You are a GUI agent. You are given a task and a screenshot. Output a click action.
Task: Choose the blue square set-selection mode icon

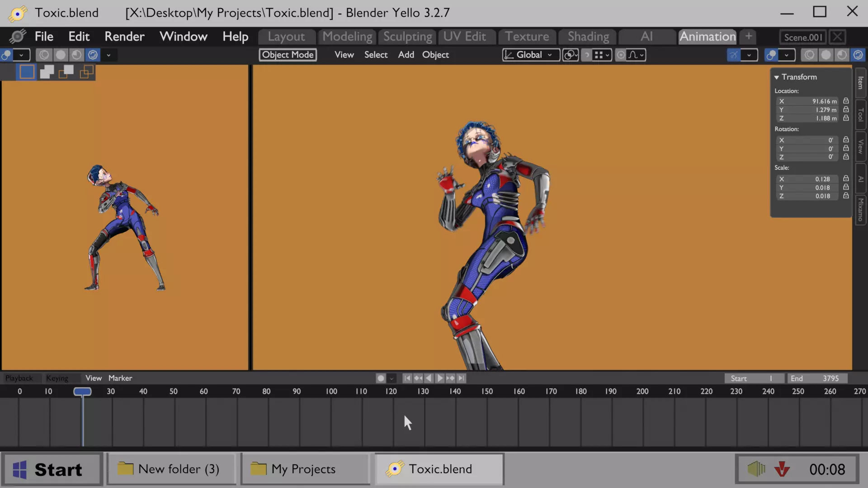coord(27,72)
